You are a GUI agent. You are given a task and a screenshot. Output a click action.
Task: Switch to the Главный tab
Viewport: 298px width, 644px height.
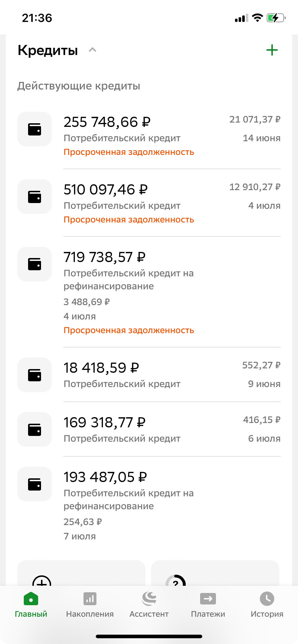pos(31,604)
